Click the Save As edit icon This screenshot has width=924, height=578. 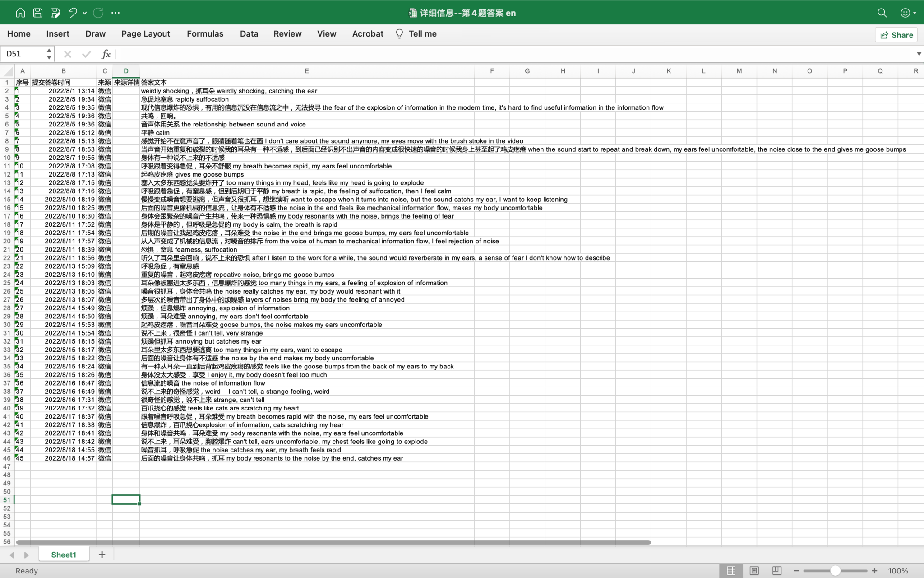(55, 13)
